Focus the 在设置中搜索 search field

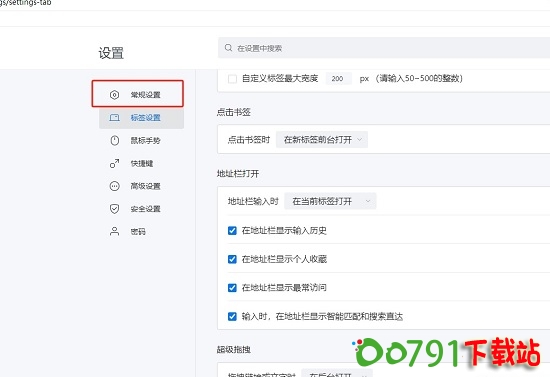coord(384,48)
